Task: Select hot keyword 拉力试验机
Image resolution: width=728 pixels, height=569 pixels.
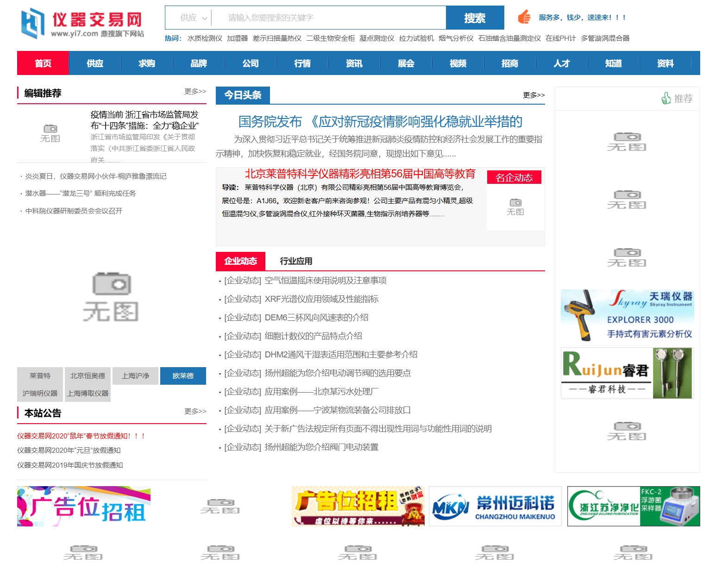Action: [x=416, y=38]
